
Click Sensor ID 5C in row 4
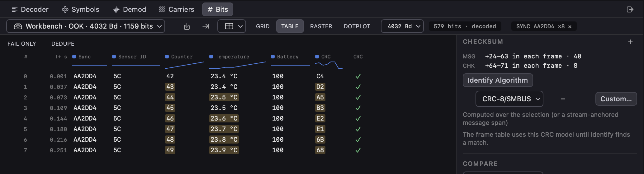[x=117, y=118]
